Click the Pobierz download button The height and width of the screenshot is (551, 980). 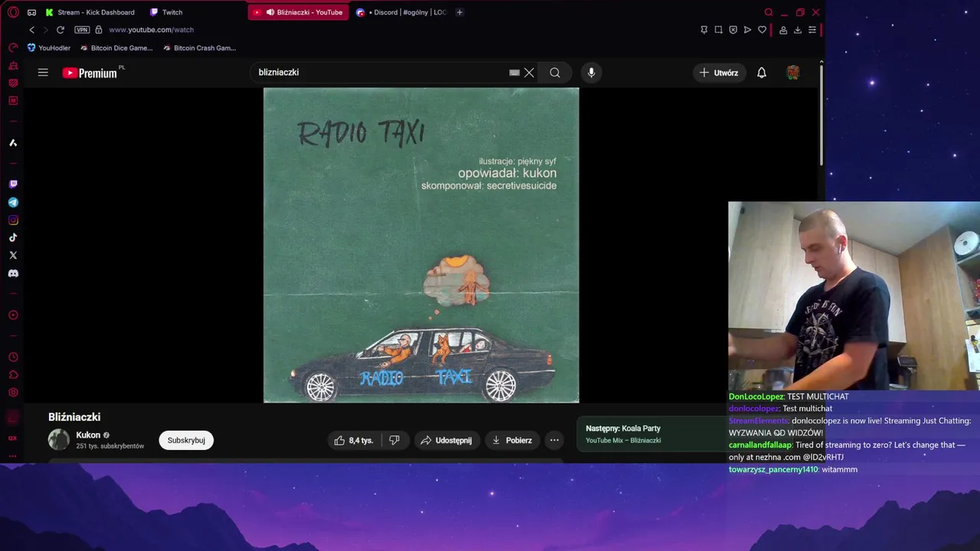pyautogui.click(x=511, y=440)
